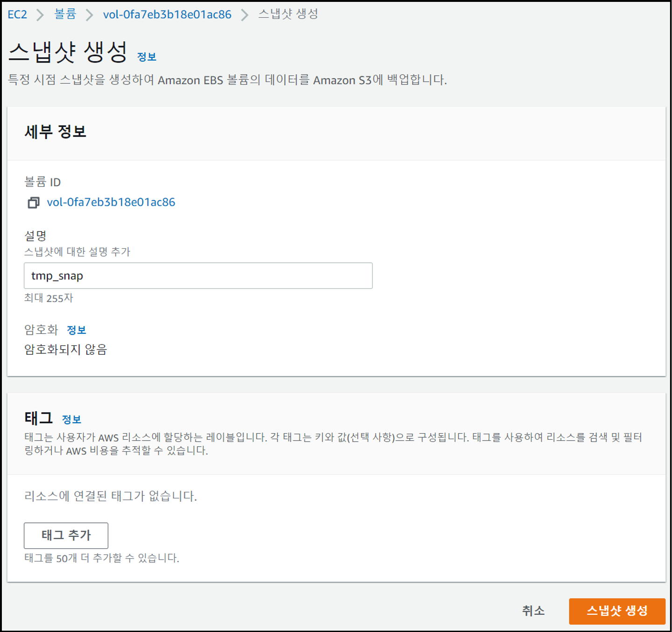Click the 세부 정보 section heading
672x632 pixels.
(x=56, y=132)
